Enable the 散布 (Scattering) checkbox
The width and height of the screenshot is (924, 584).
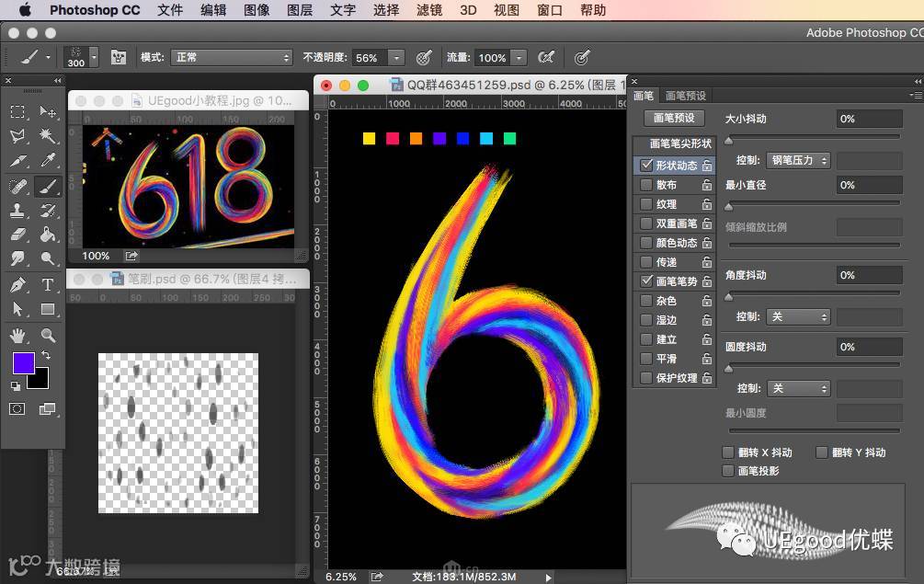(646, 185)
